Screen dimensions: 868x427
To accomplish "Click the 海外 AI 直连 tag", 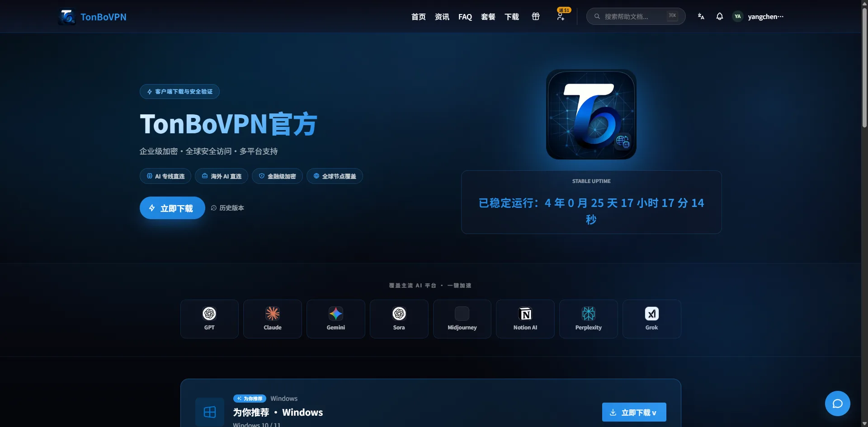I will pos(222,176).
